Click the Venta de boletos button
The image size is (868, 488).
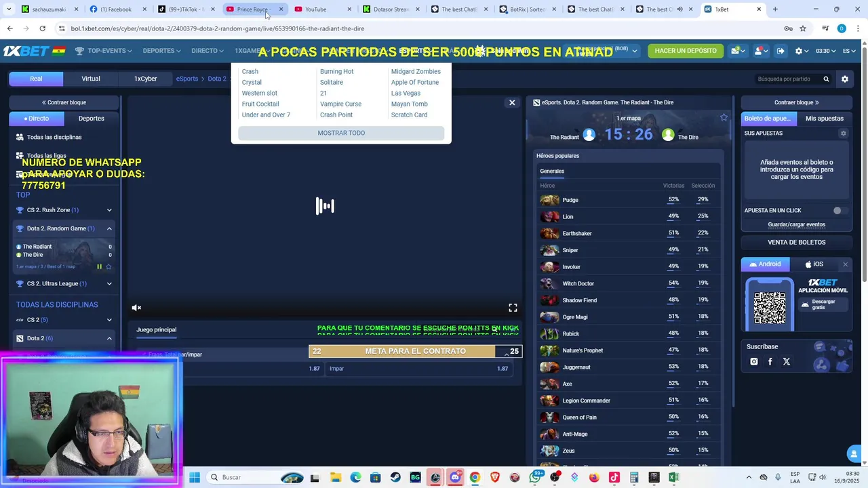[x=797, y=242]
